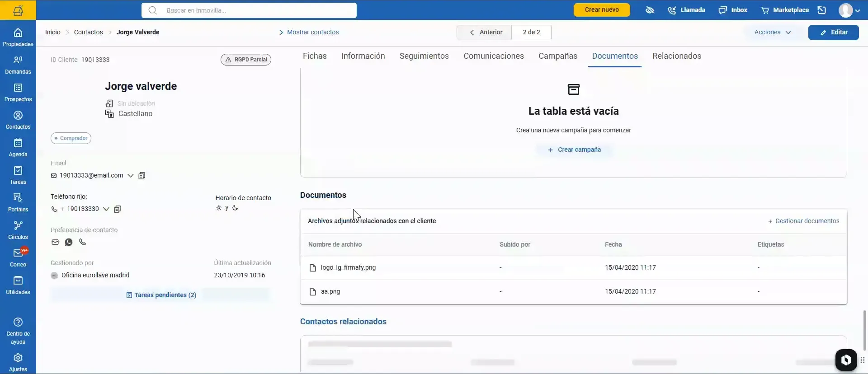Image resolution: width=868 pixels, height=374 pixels.
Task: Open the floating chat widget
Action: tap(846, 360)
